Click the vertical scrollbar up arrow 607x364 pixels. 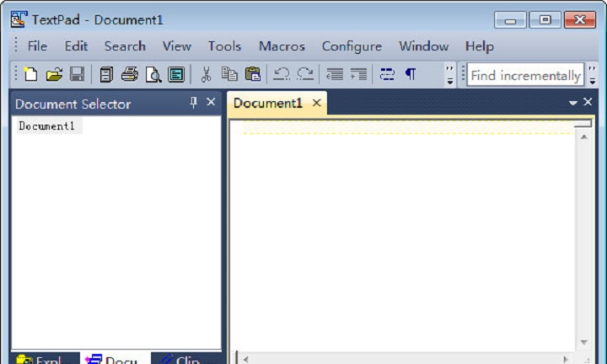pyautogui.click(x=583, y=137)
